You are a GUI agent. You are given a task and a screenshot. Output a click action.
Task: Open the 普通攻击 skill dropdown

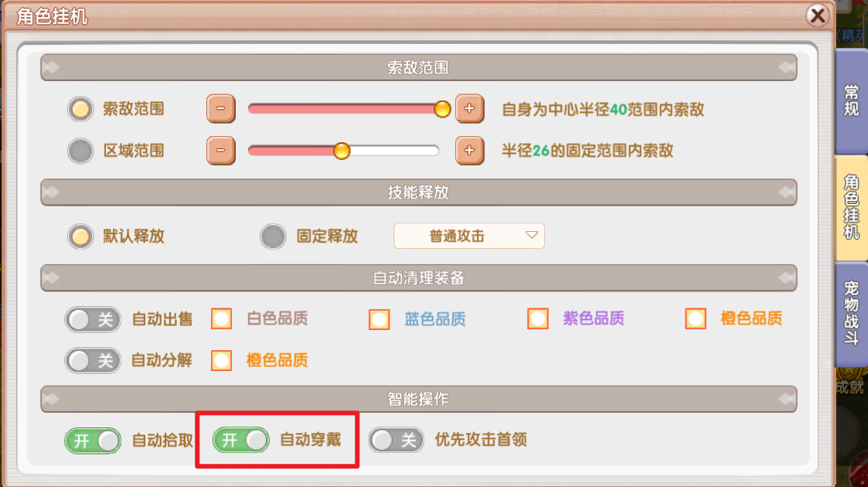(469, 237)
